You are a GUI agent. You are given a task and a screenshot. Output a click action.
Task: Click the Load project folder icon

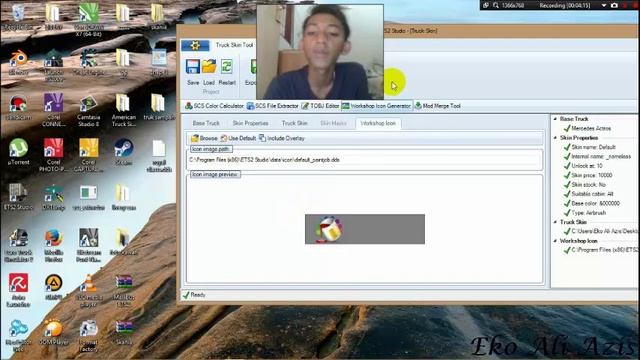coord(209,71)
